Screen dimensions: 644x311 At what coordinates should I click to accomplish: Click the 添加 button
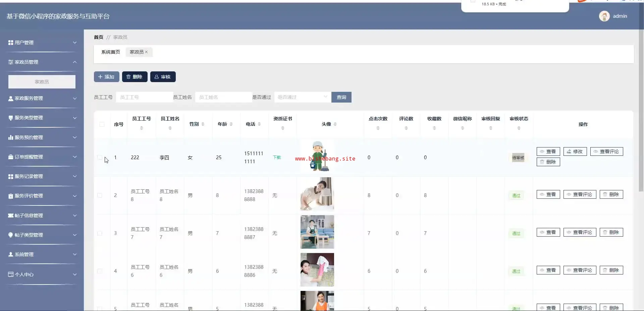tap(106, 77)
